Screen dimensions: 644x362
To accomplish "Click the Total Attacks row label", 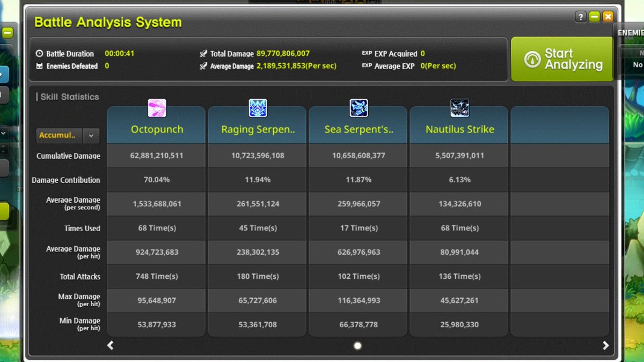I will (x=80, y=277).
